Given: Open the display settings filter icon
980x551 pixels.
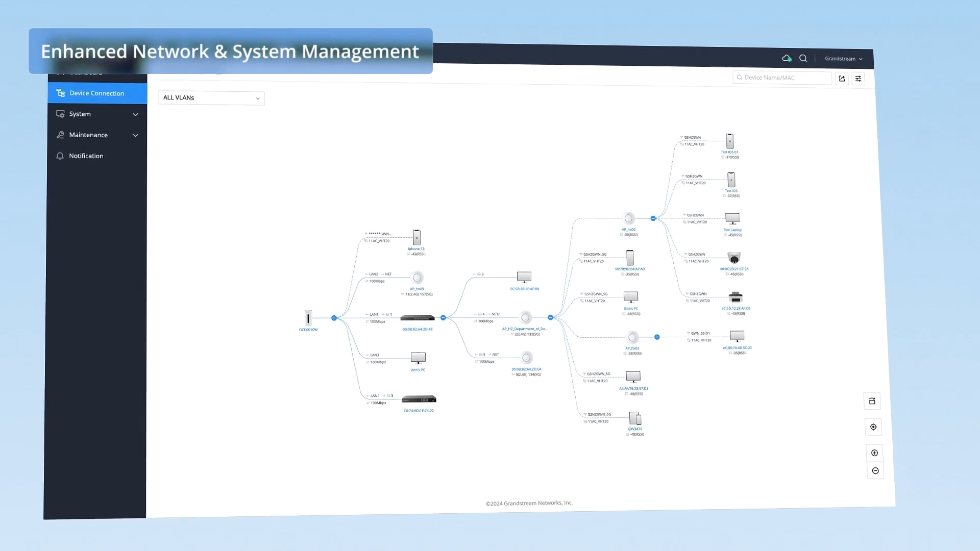Looking at the screenshot, I should [x=858, y=79].
